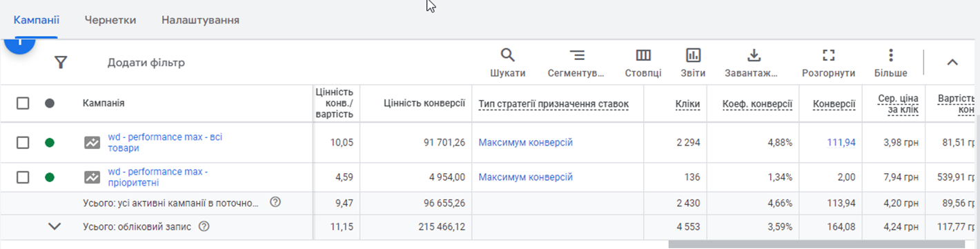Open the Шукати search icon
This screenshot has width=980, height=249.
coord(507,56)
